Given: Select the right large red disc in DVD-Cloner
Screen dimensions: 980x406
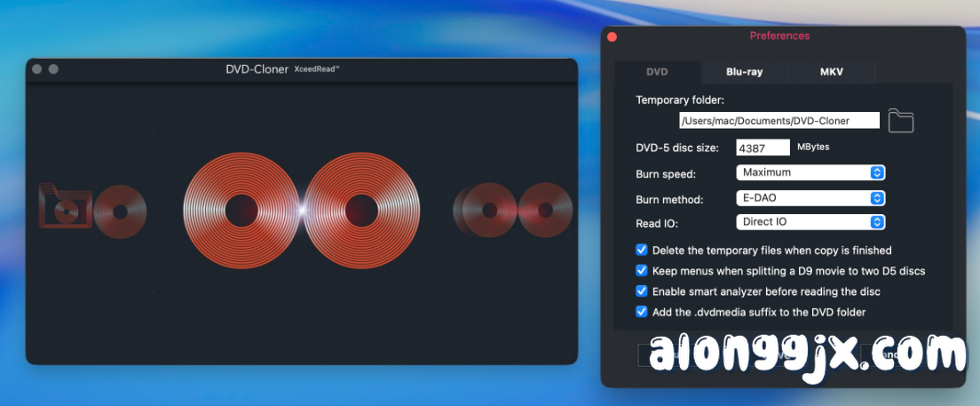Looking at the screenshot, I should pyautogui.click(x=361, y=211).
